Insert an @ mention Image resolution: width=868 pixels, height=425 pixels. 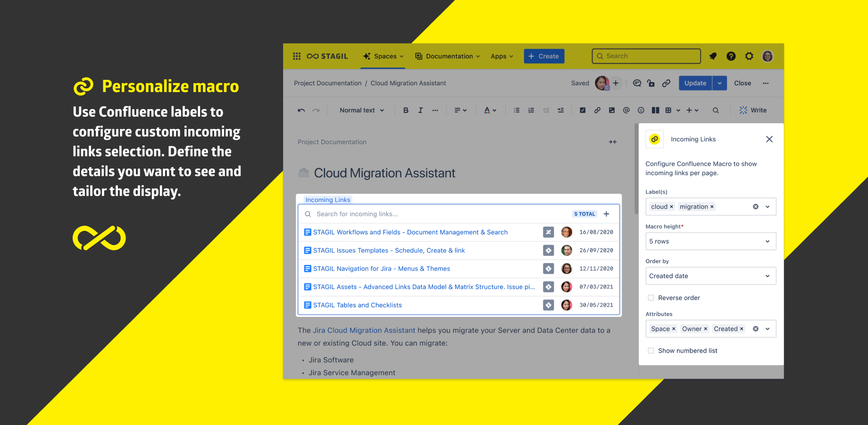coord(626,110)
